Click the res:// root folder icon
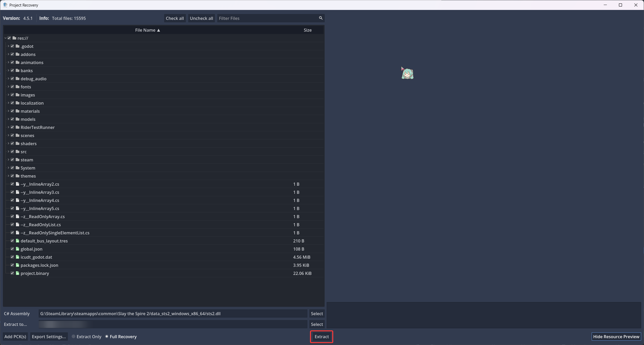Viewport: 644px width, 345px height. [x=14, y=38]
